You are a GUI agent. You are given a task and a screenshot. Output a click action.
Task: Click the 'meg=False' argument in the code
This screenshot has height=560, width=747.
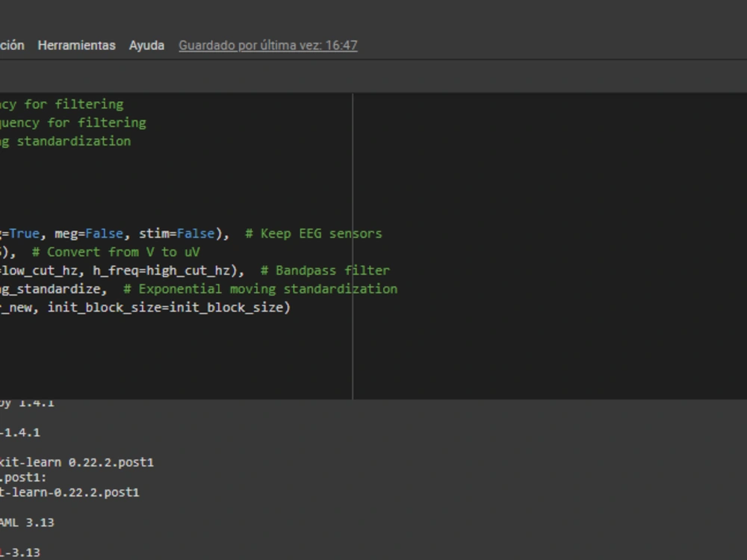(x=89, y=233)
